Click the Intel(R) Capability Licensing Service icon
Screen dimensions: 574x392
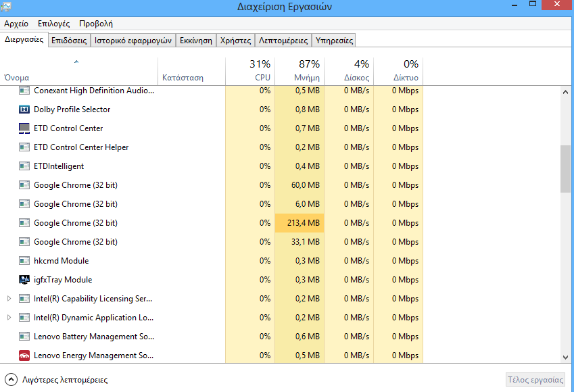[24, 299]
